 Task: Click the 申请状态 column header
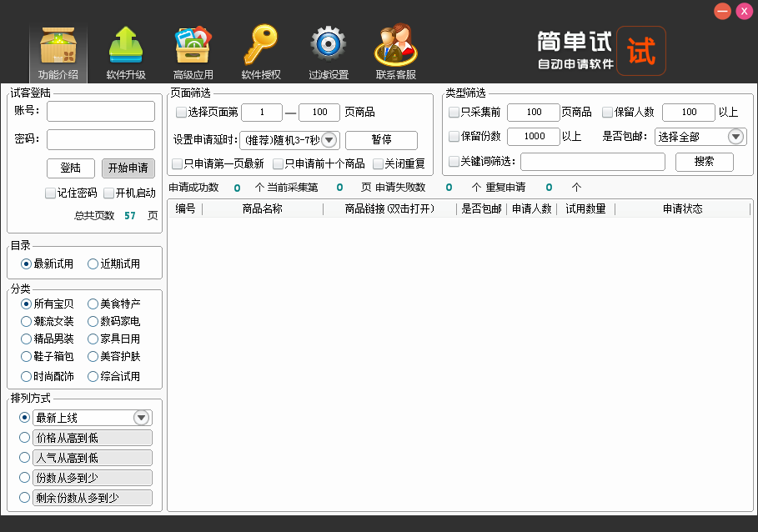(x=682, y=209)
